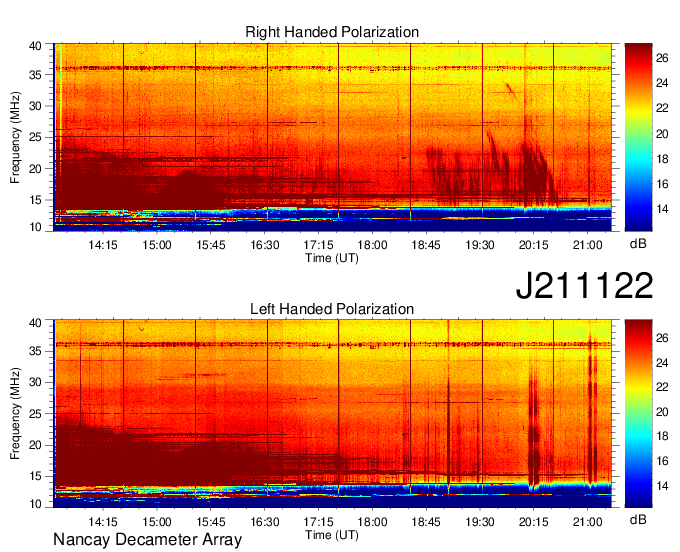Click the 20 dB label on the Right Handed color bar

[662, 134]
